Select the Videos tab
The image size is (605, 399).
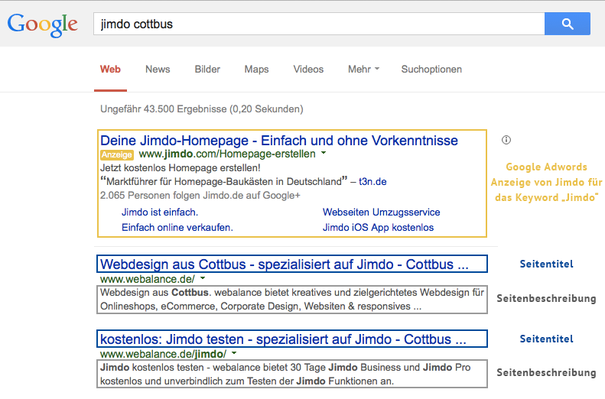308,69
